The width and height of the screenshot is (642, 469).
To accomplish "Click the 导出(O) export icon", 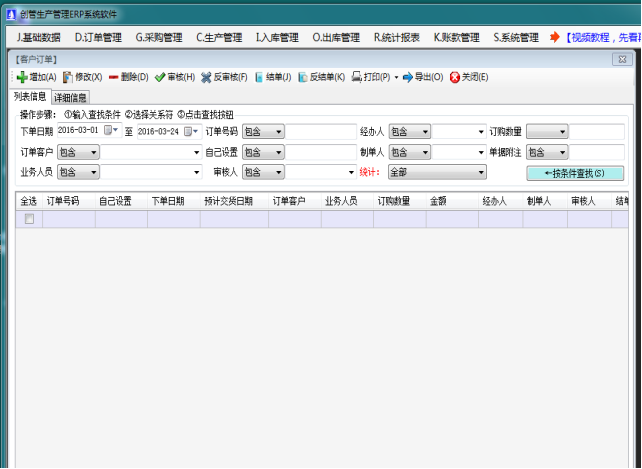I will click(408, 77).
